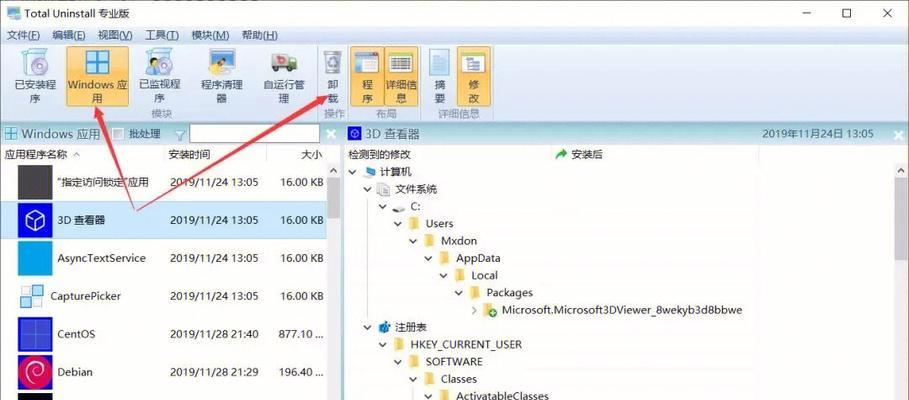Click the 文件系统 documents icon

pyautogui.click(x=383, y=190)
